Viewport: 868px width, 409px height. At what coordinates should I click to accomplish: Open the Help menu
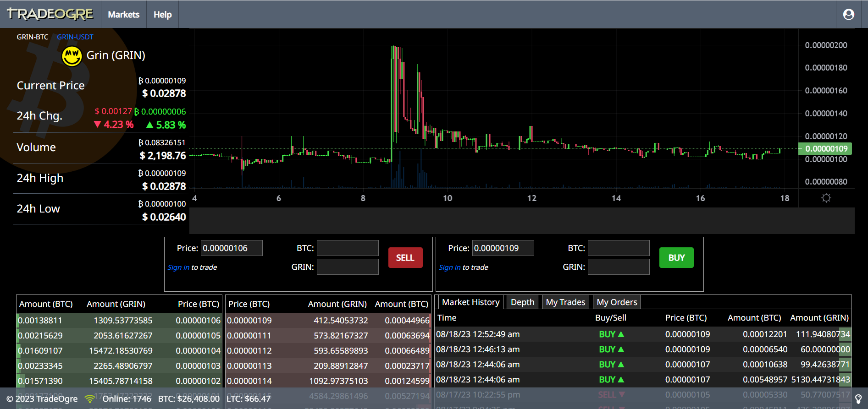[x=162, y=15]
